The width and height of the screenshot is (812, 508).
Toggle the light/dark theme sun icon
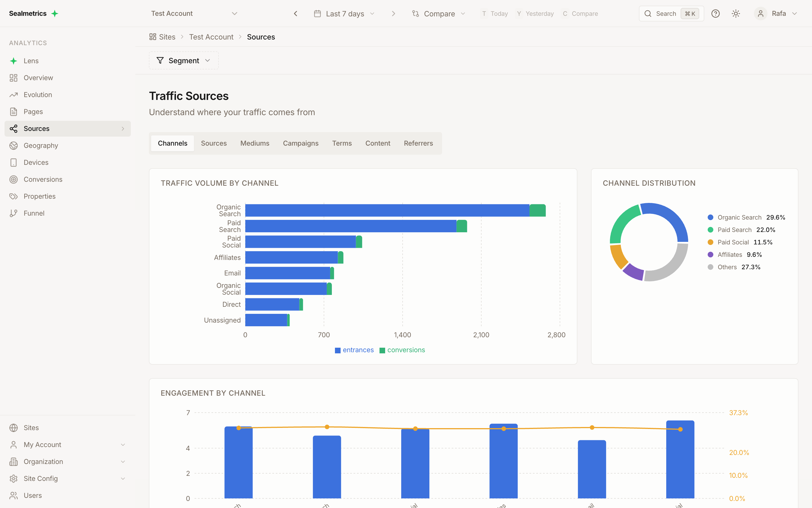point(736,14)
